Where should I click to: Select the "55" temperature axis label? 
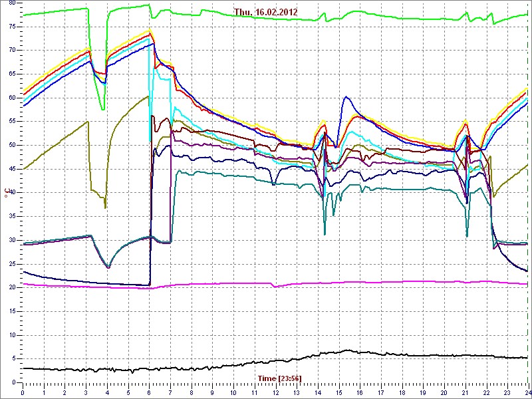point(11,122)
